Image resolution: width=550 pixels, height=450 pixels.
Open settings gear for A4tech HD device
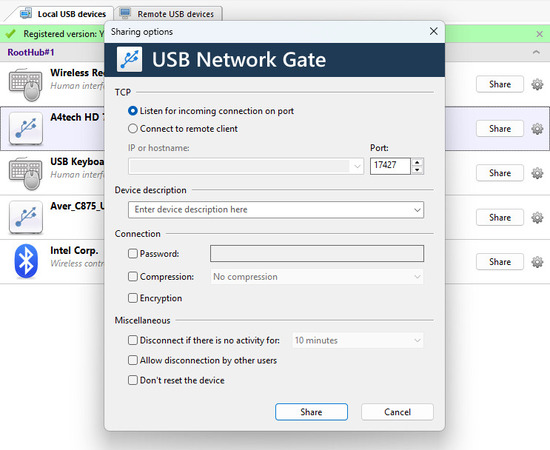click(x=537, y=129)
